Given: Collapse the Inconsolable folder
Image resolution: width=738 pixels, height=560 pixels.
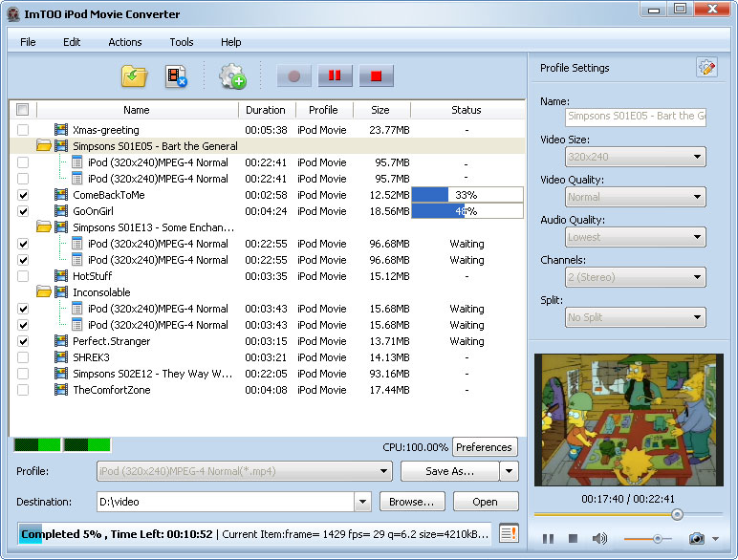Looking at the screenshot, I should [x=44, y=292].
